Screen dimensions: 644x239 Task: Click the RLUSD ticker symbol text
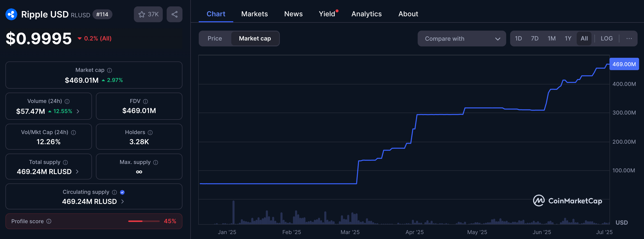click(80, 15)
